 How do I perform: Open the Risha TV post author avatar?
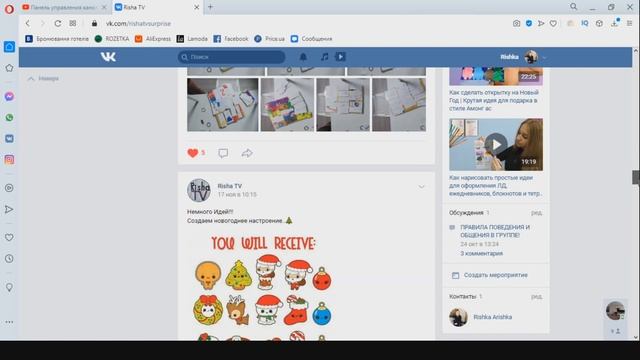pyautogui.click(x=199, y=190)
